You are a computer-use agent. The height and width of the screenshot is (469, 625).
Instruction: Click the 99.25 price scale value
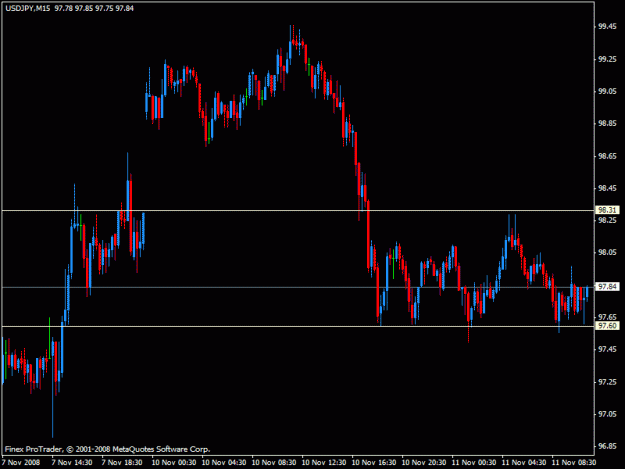pos(607,59)
